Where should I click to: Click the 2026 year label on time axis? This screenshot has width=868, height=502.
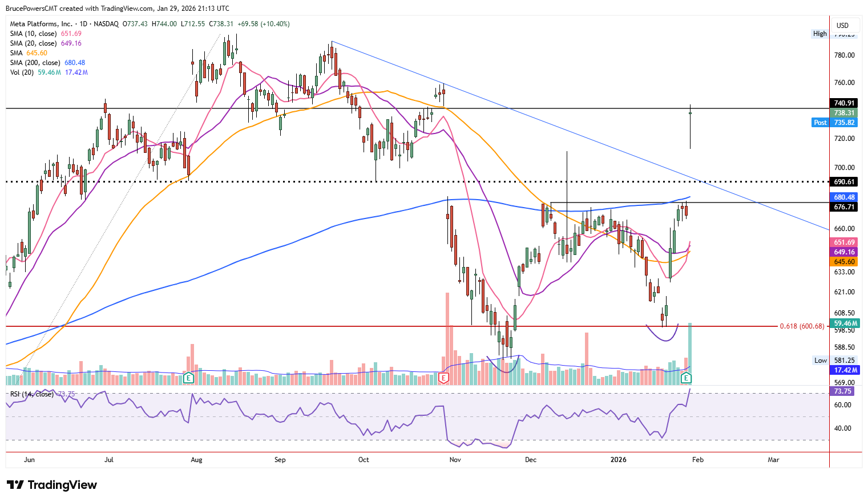[x=618, y=460]
